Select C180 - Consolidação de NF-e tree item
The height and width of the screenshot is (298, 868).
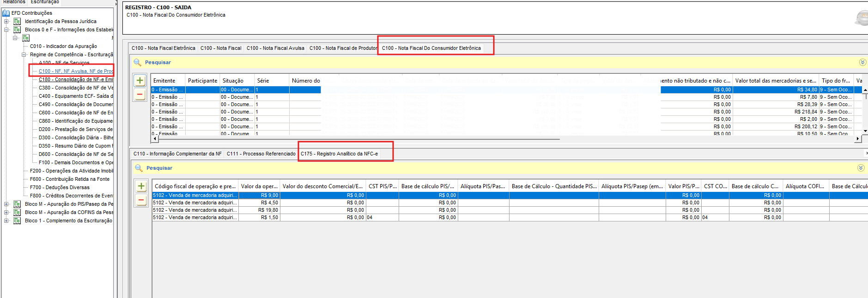(x=76, y=79)
